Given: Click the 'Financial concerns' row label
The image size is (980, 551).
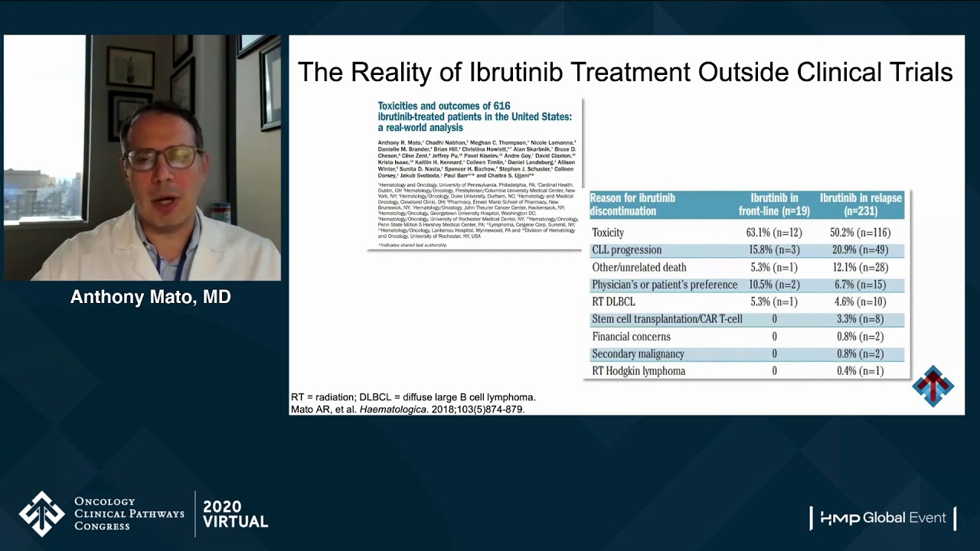Looking at the screenshot, I should [x=631, y=337].
